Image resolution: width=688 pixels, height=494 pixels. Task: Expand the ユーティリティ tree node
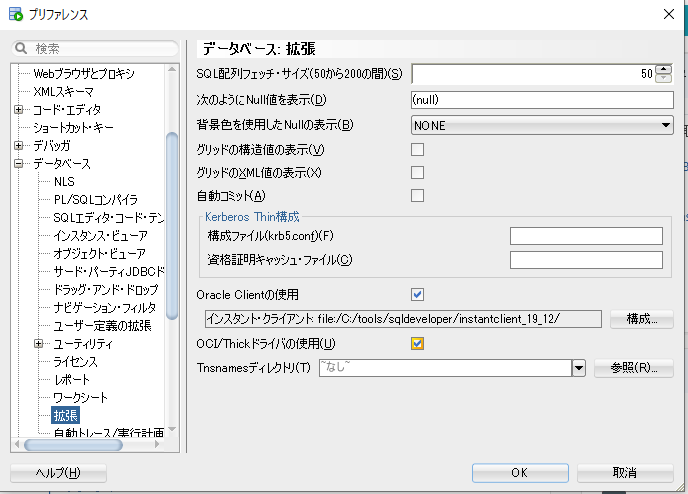tap(39, 344)
